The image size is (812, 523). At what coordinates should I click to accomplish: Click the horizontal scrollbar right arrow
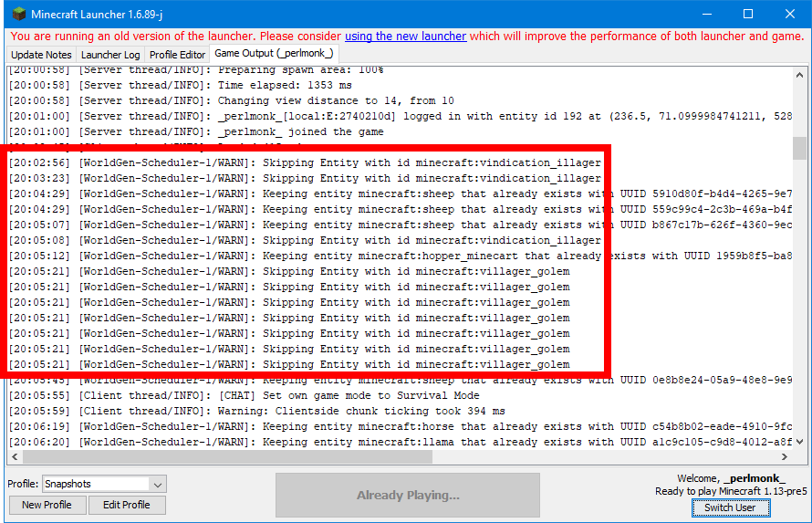(x=785, y=456)
